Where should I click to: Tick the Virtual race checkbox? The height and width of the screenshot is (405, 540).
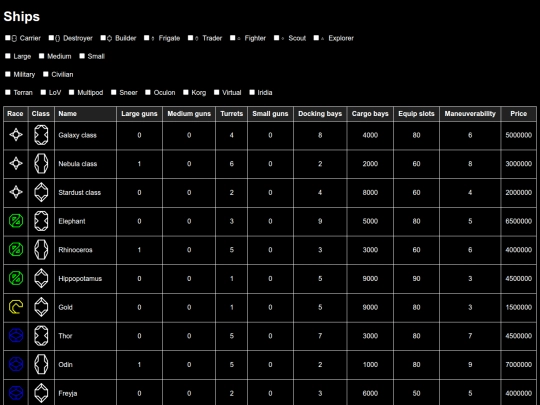(x=216, y=92)
